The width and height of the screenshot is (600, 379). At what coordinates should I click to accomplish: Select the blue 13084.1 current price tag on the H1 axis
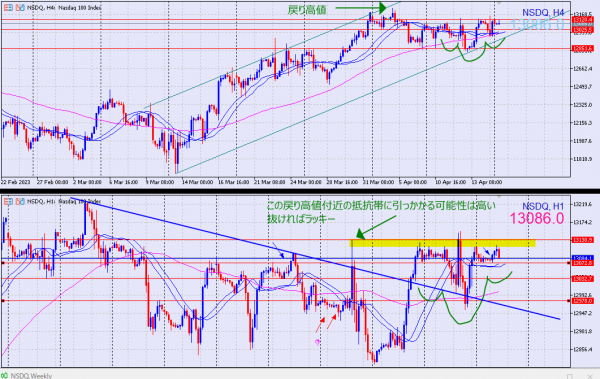583,258
